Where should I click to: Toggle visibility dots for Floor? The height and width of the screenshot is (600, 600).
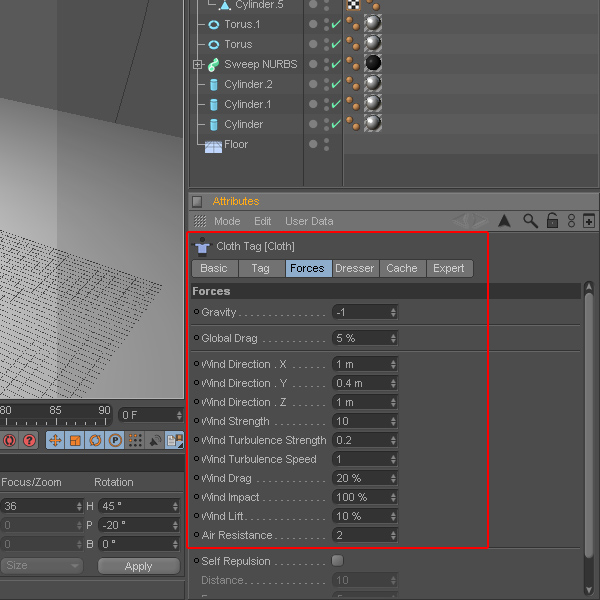tap(326, 144)
